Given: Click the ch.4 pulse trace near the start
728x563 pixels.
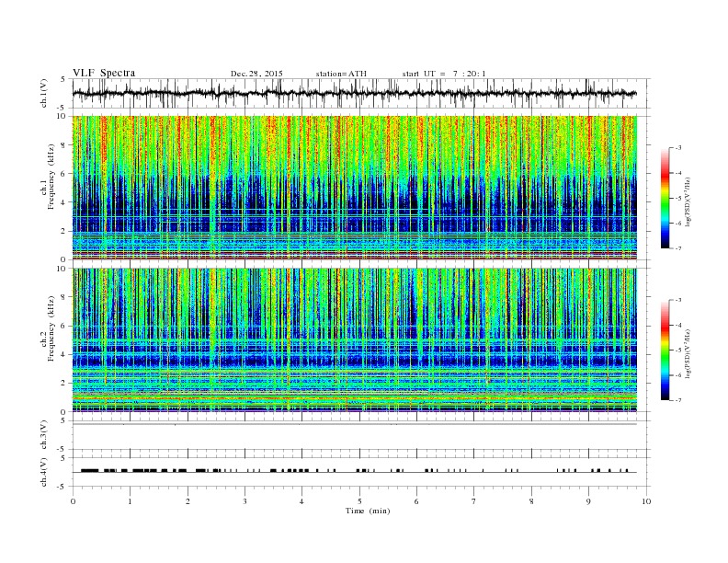Looking at the screenshot, I should [x=89, y=471].
